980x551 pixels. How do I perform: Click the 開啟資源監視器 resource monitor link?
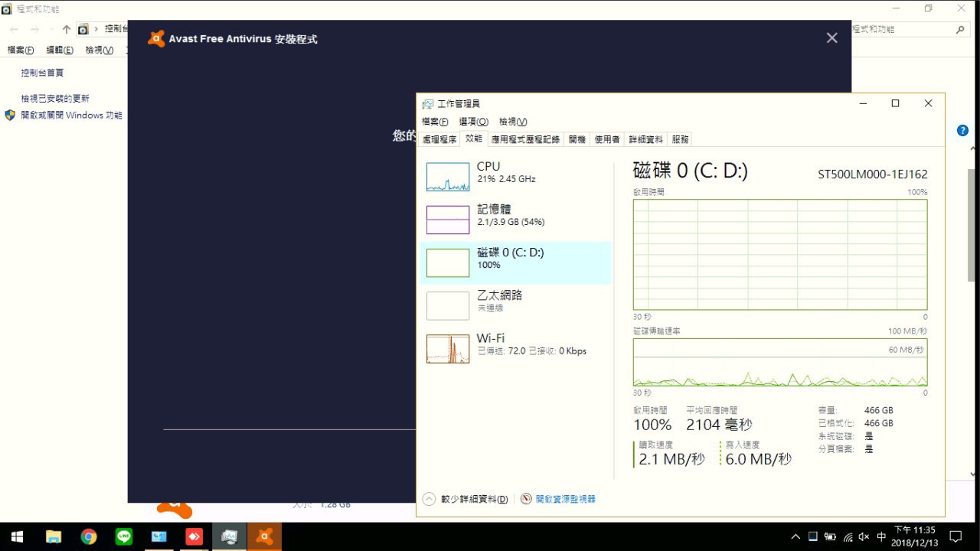click(x=565, y=499)
